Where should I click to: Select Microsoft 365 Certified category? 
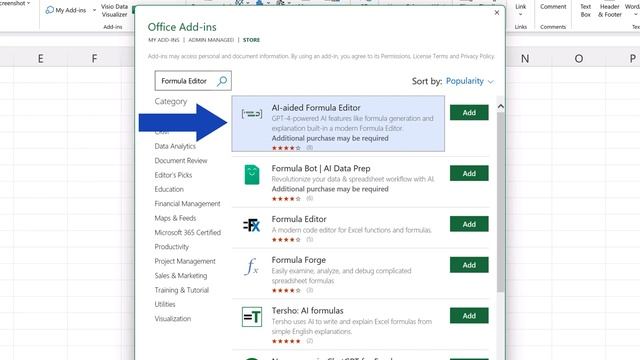[x=188, y=232]
